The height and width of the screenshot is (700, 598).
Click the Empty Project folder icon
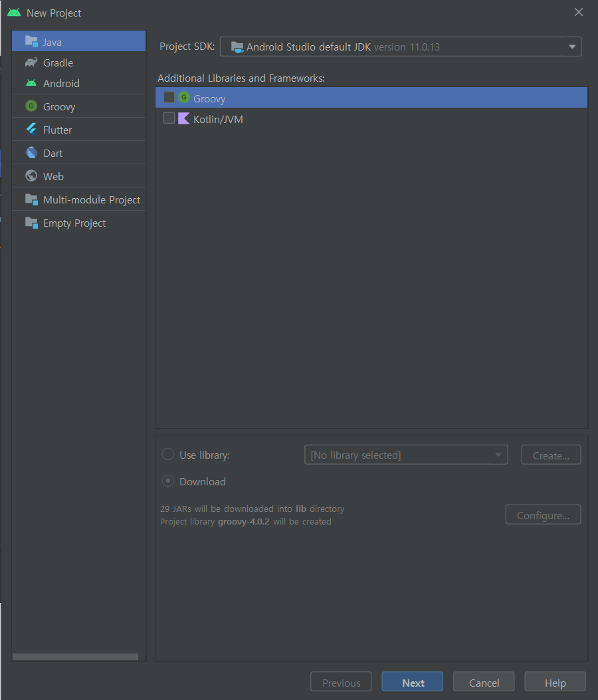point(31,222)
